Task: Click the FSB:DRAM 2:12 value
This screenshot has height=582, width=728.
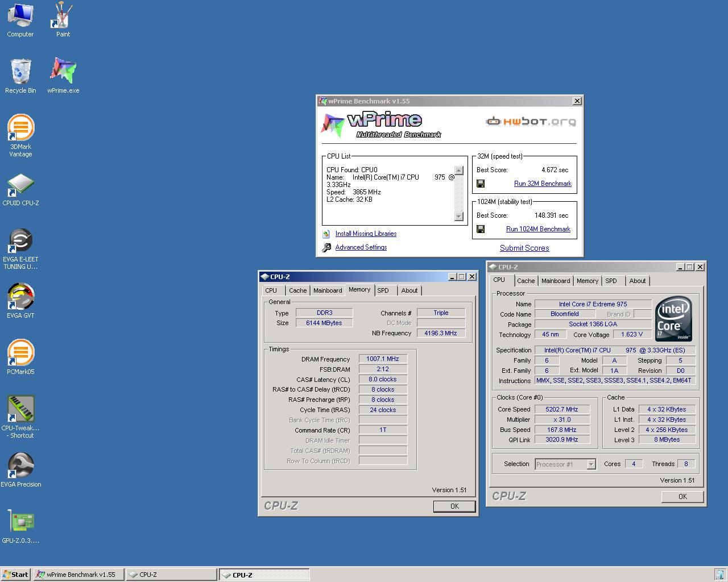Action: point(383,369)
